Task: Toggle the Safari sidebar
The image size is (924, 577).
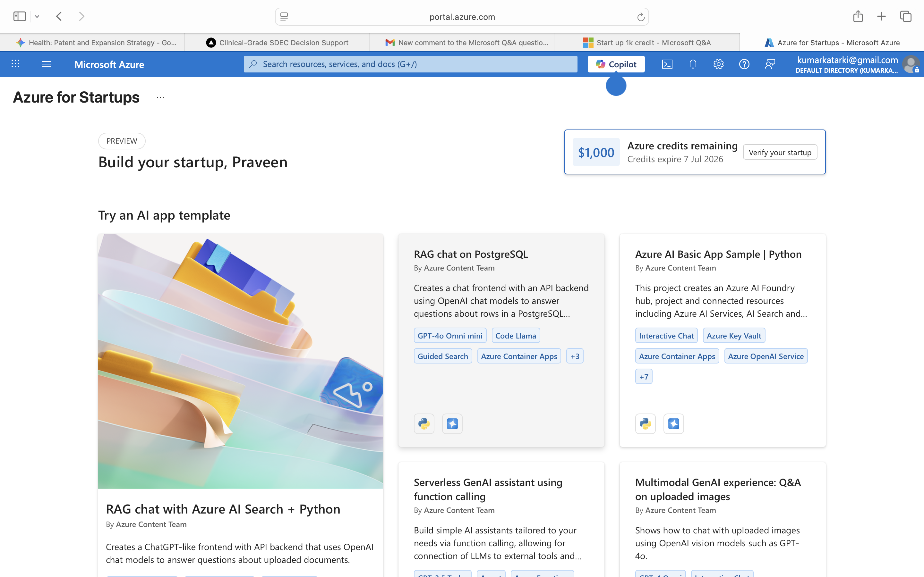Action: tap(20, 16)
